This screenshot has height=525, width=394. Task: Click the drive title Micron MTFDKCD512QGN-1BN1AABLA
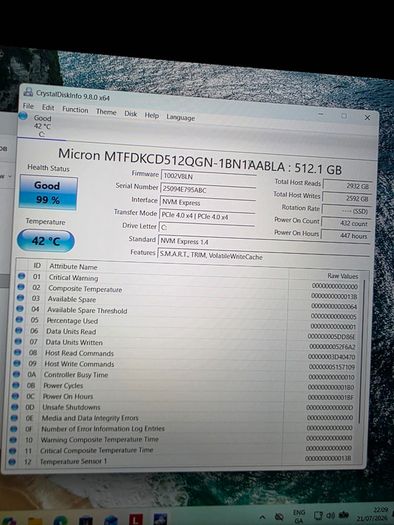pyautogui.click(x=172, y=160)
